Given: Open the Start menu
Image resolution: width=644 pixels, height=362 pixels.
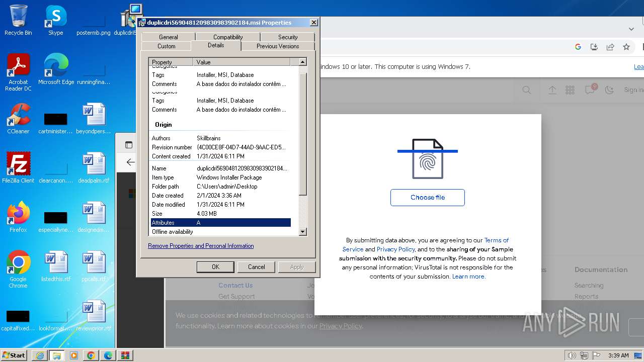Looking at the screenshot, I should tap(14, 355).
